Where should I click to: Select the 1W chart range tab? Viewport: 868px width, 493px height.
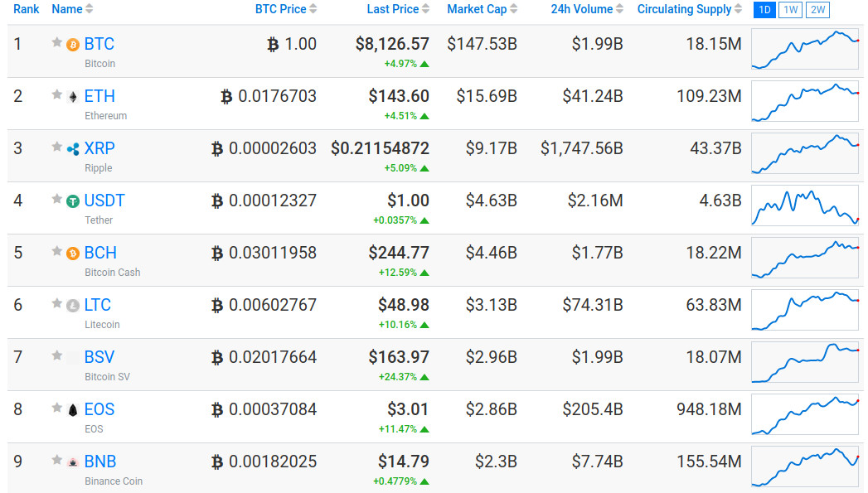click(x=791, y=10)
